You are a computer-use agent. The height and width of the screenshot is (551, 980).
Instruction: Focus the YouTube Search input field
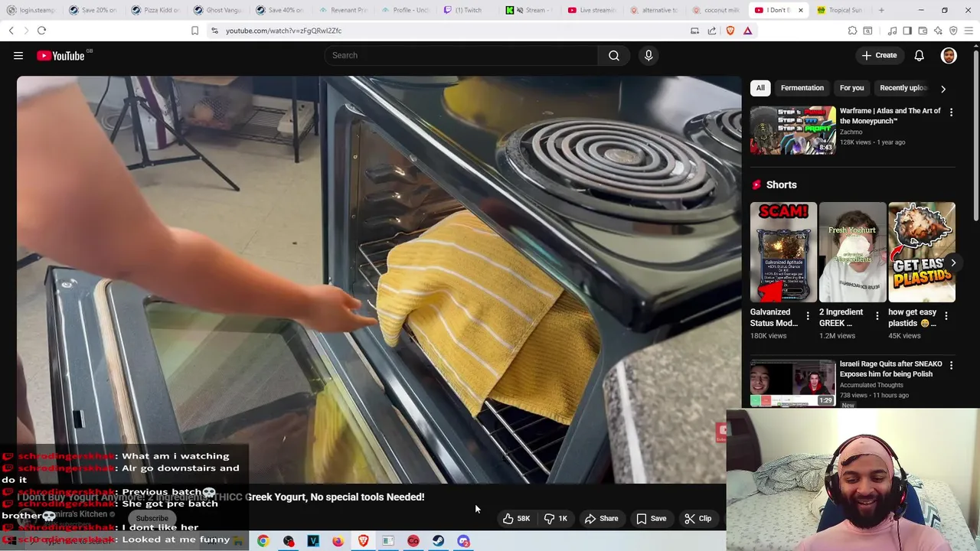tap(461, 55)
